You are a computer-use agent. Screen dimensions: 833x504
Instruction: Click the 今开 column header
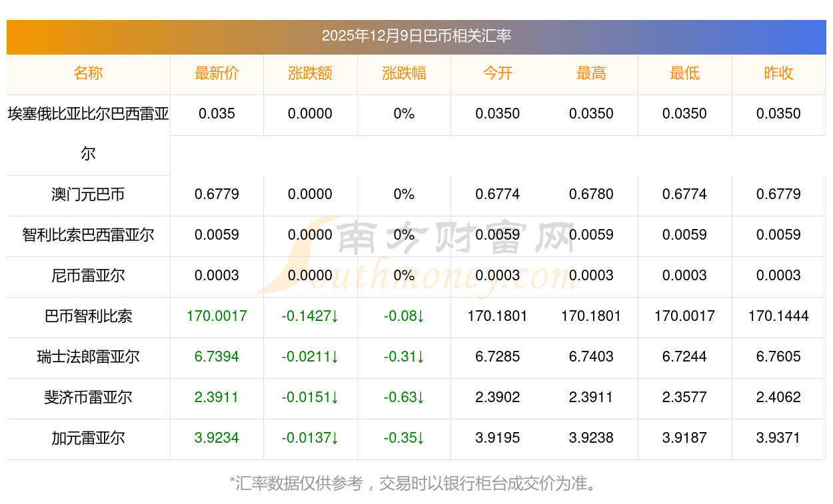(x=497, y=74)
